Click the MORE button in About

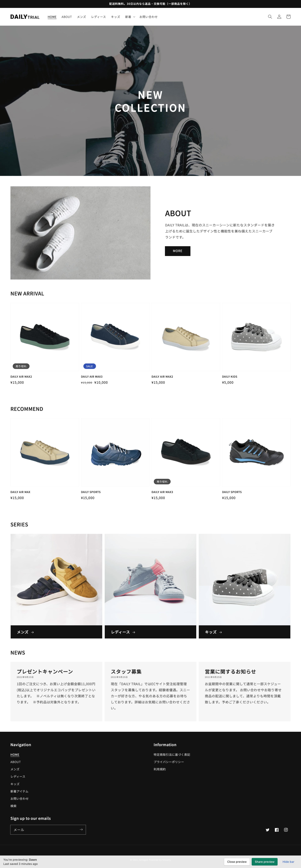[x=177, y=251]
